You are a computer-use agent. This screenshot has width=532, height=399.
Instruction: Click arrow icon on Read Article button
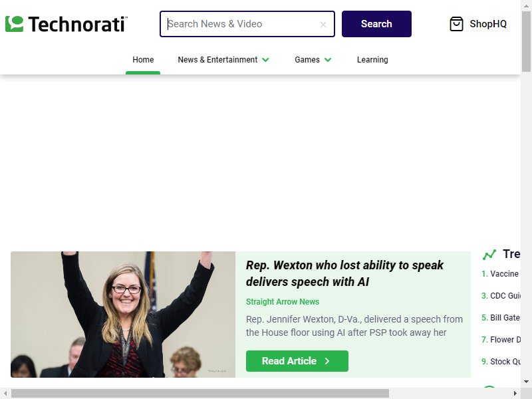327,361
